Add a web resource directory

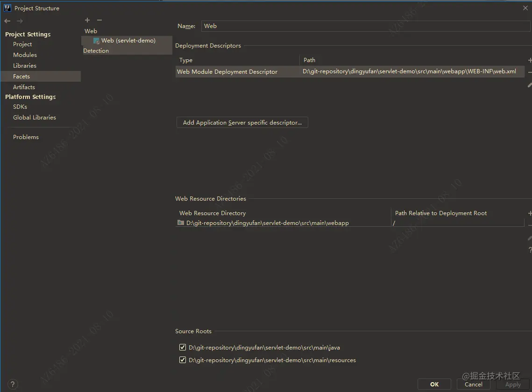pyautogui.click(x=530, y=213)
